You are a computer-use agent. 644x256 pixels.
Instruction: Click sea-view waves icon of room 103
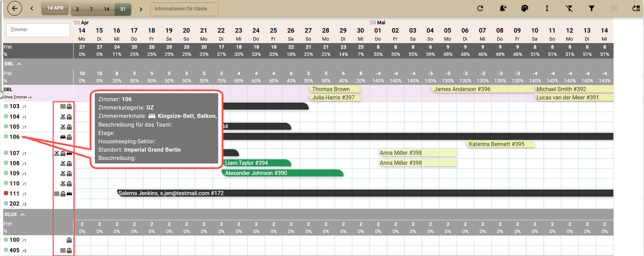63,107
